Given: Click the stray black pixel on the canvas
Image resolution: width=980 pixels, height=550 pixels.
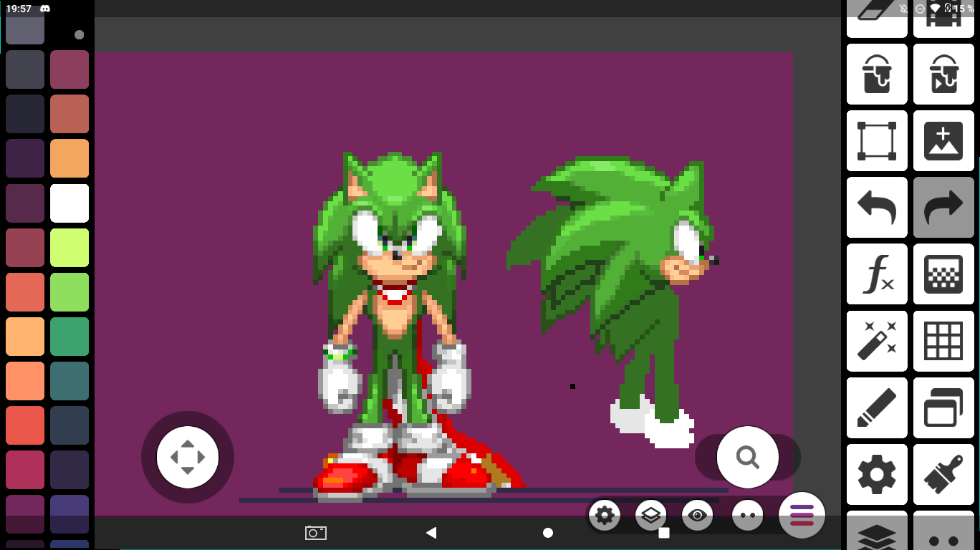Looking at the screenshot, I should [x=572, y=386].
